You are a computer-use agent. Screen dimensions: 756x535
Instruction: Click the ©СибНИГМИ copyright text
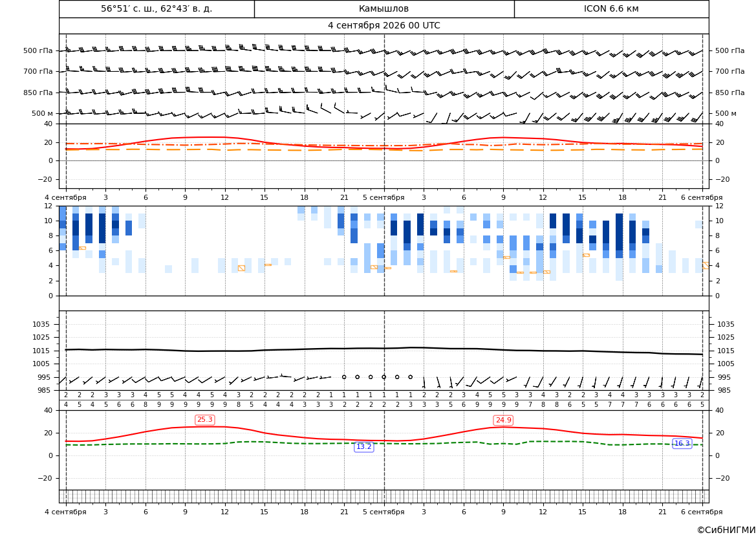point(726,530)
